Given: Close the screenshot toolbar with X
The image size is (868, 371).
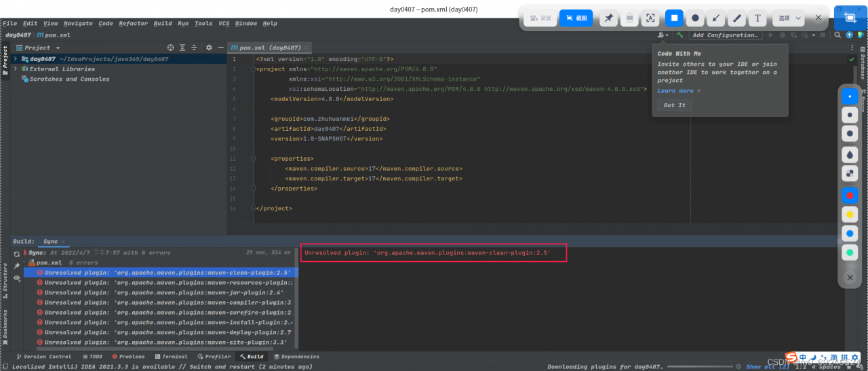Looking at the screenshot, I should [819, 18].
